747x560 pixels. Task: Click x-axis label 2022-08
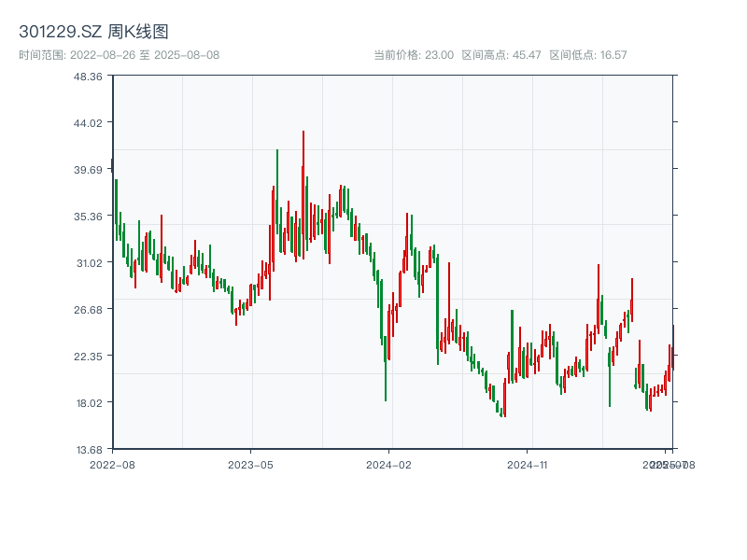112,465
